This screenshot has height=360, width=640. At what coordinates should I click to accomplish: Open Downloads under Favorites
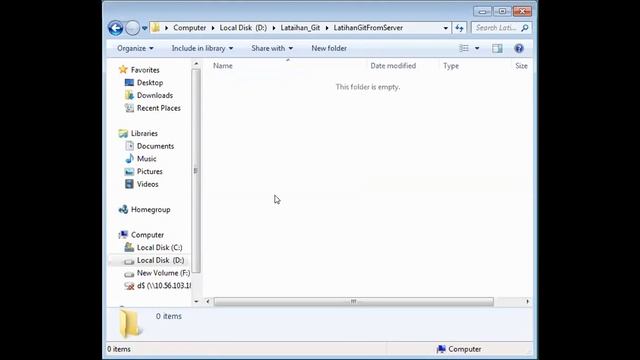click(155, 95)
